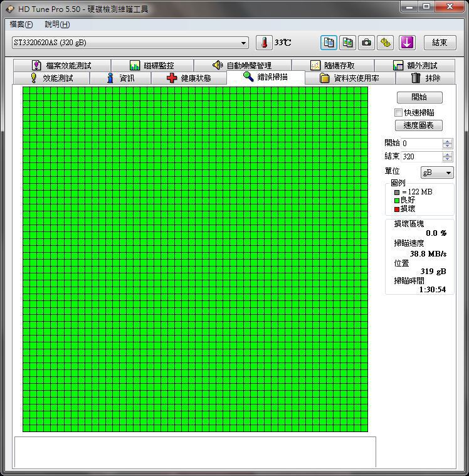The width and height of the screenshot is (469, 476).
Task: Open the 說明(H) menu
Action: [x=58, y=24]
